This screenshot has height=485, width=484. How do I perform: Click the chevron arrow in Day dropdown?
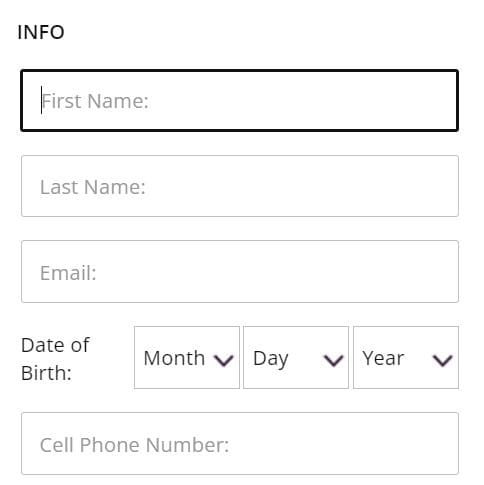[333, 360]
